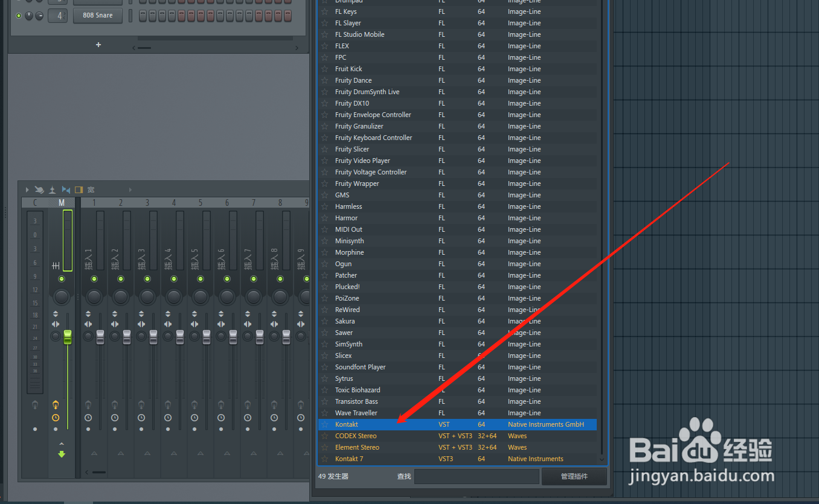
Task: Click plugin search input field
Action: click(x=477, y=476)
